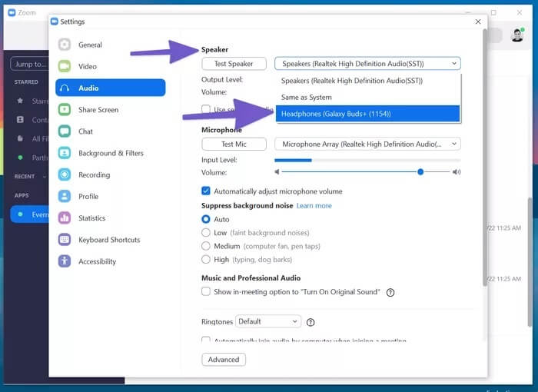Click the Test Speaker button
Viewport: 538px width, 392px height.
234,64
